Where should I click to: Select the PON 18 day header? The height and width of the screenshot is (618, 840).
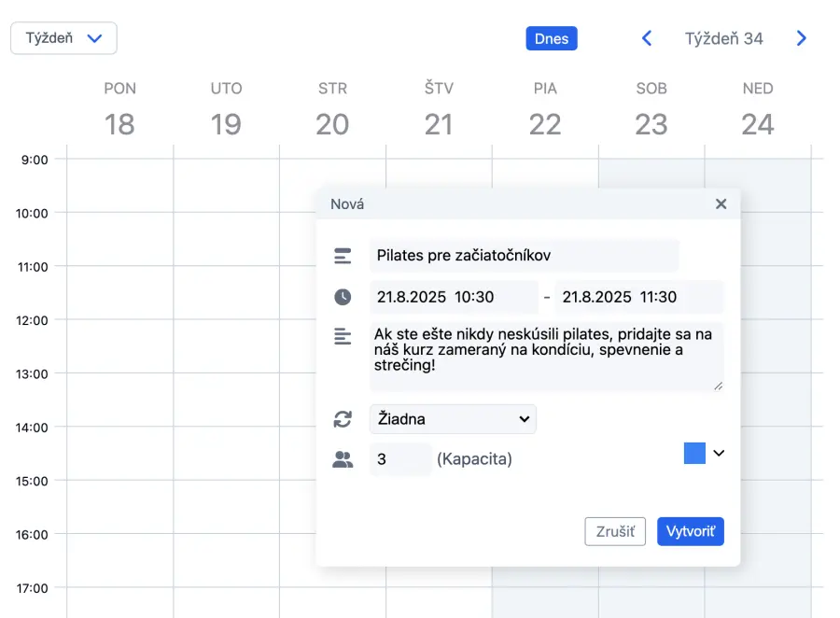pos(119,110)
